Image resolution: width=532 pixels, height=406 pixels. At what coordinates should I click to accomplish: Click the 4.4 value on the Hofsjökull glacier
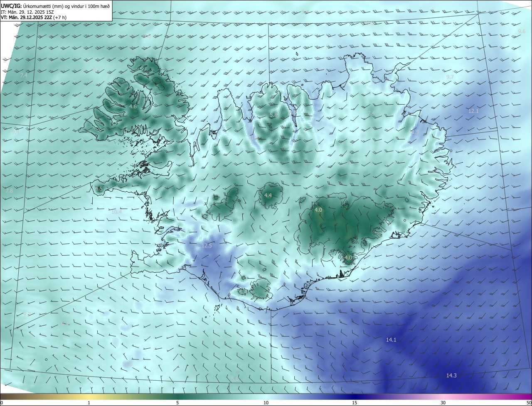[x=268, y=196]
